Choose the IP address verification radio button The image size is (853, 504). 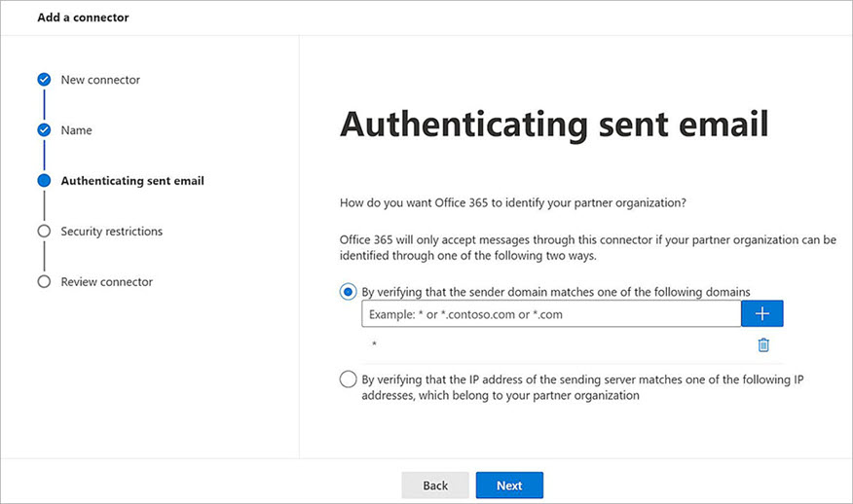pyautogui.click(x=348, y=379)
